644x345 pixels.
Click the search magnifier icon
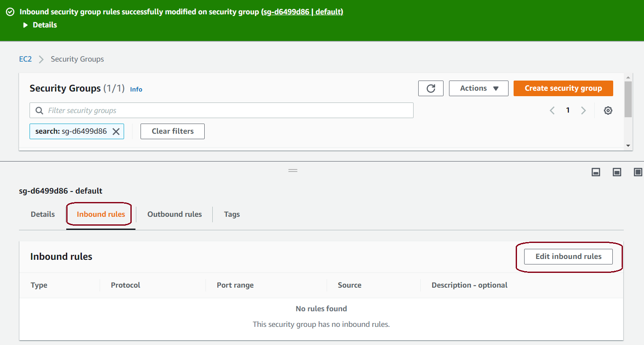tap(39, 111)
